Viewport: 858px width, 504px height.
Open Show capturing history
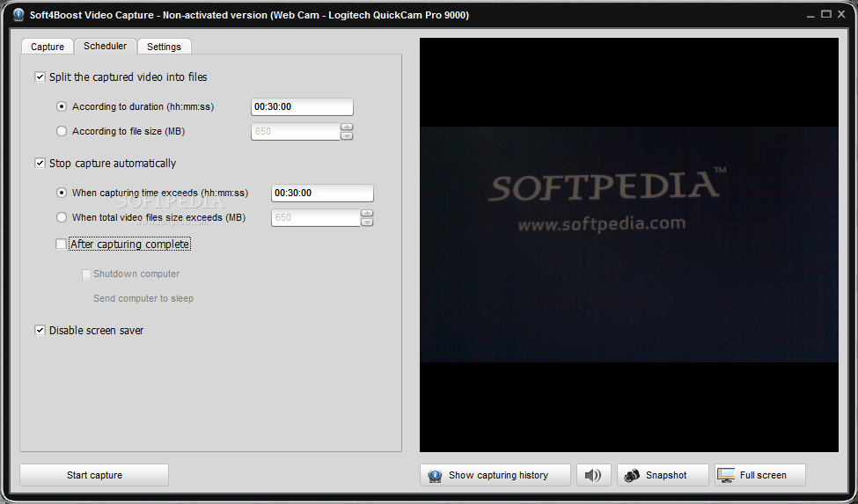click(x=495, y=475)
